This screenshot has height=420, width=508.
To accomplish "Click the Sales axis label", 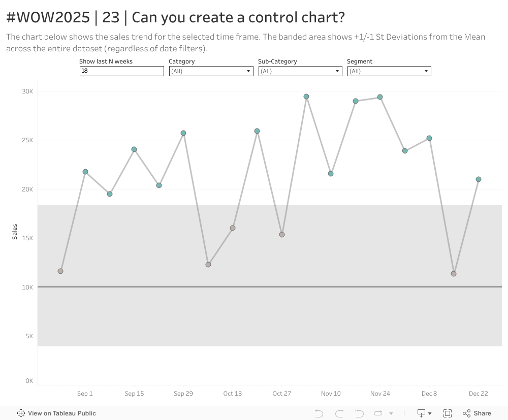I will point(15,232).
